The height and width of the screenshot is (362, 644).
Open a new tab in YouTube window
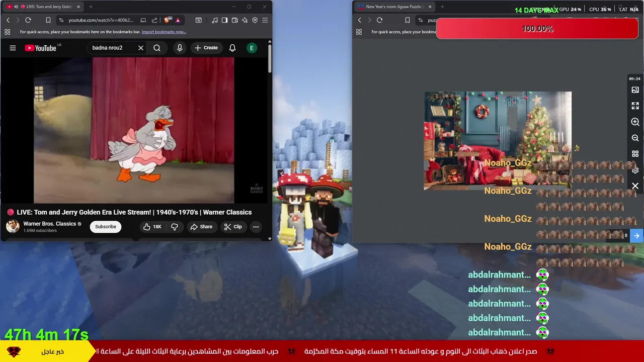pos(91,7)
